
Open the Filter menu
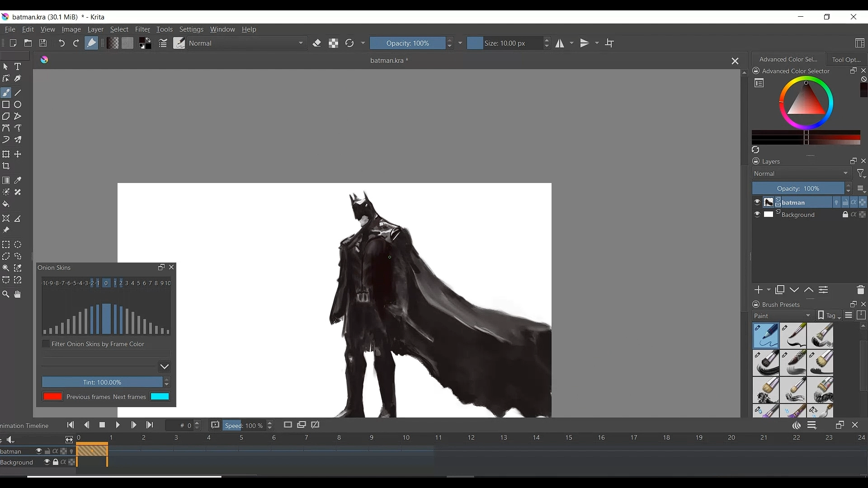click(x=142, y=30)
